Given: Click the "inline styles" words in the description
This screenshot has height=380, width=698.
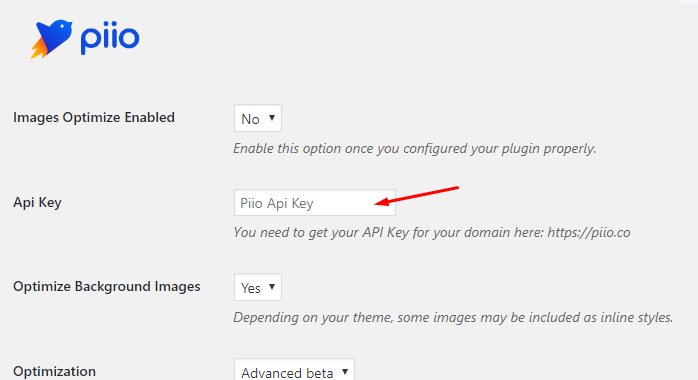Looking at the screenshot, I should (x=637, y=317).
